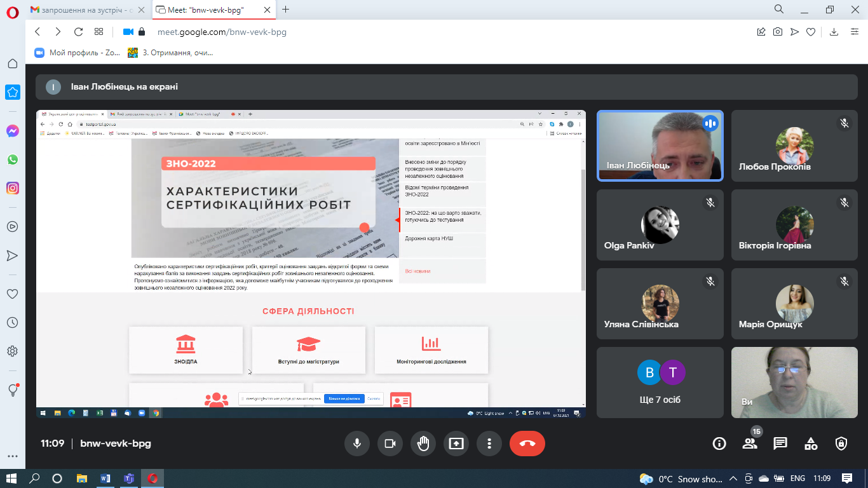Switch to the Gmail 'запрошення на зустріч' tab
The image size is (868, 488).
(x=79, y=10)
